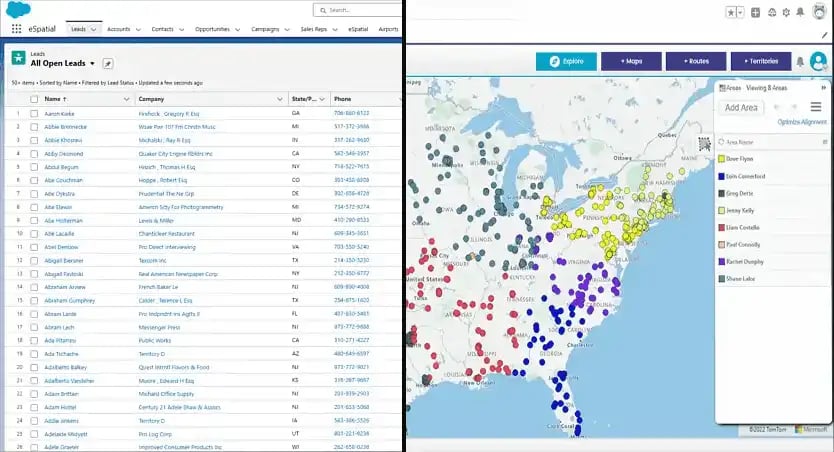Click the redo arrow in Areas panel

[x=794, y=107]
